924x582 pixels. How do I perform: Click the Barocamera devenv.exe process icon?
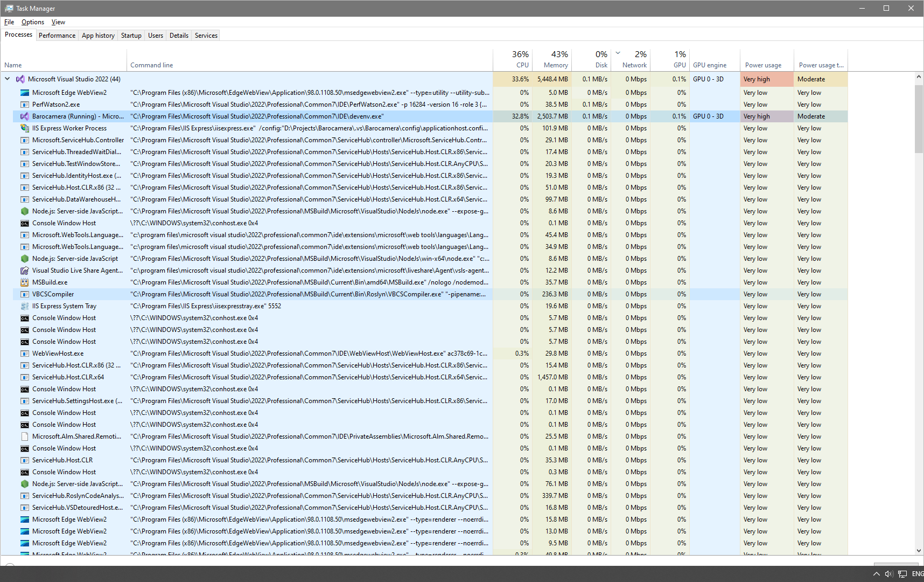click(x=25, y=116)
